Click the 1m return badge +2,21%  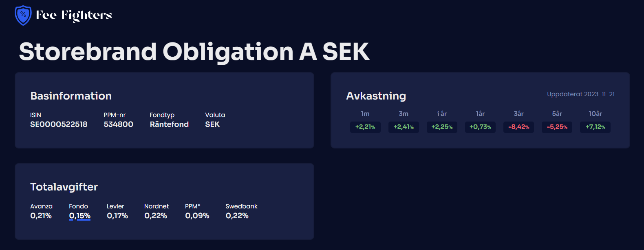point(365,127)
